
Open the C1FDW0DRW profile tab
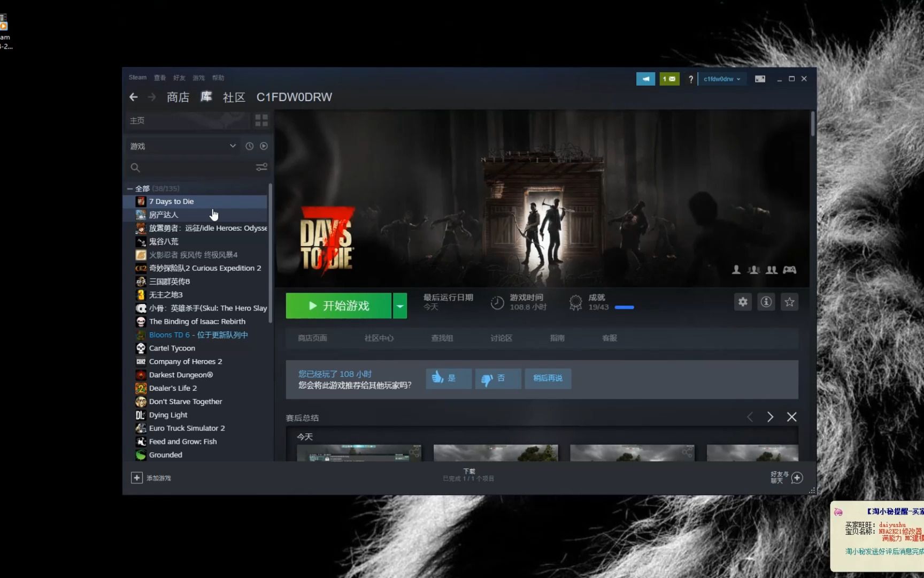pos(294,97)
